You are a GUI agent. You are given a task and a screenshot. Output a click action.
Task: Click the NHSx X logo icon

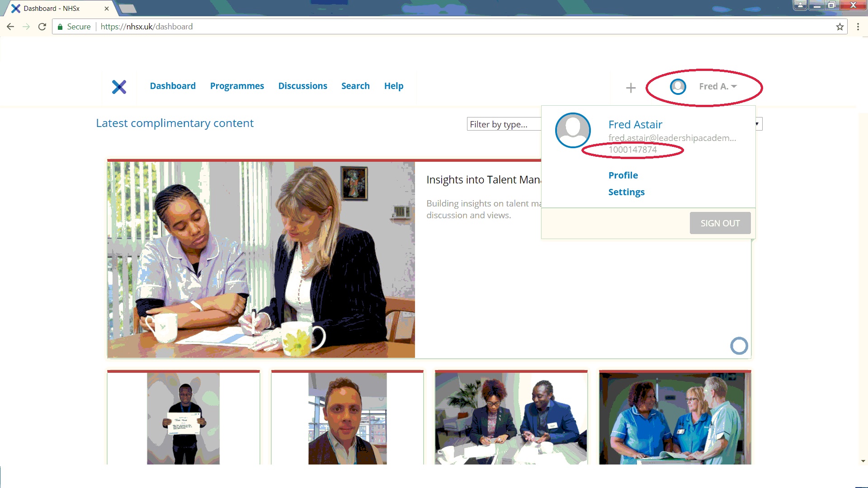(x=119, y=87)
